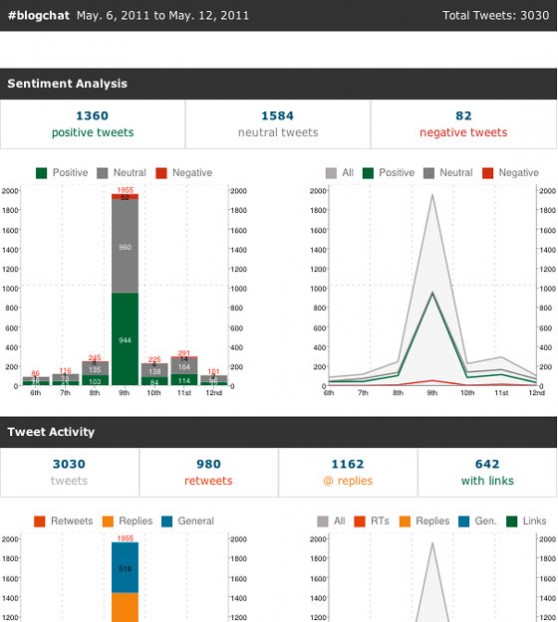Click the green Positive peak on the sentiment line chart
This screenshot has width=558, height=622.
point(432,293)
